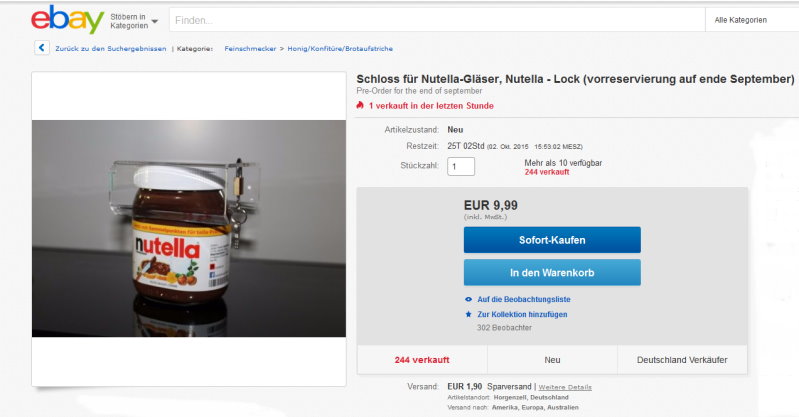Open the Weitere Details shipping link
The width and height of the screenshot is (799, 417).
[566, 387]
